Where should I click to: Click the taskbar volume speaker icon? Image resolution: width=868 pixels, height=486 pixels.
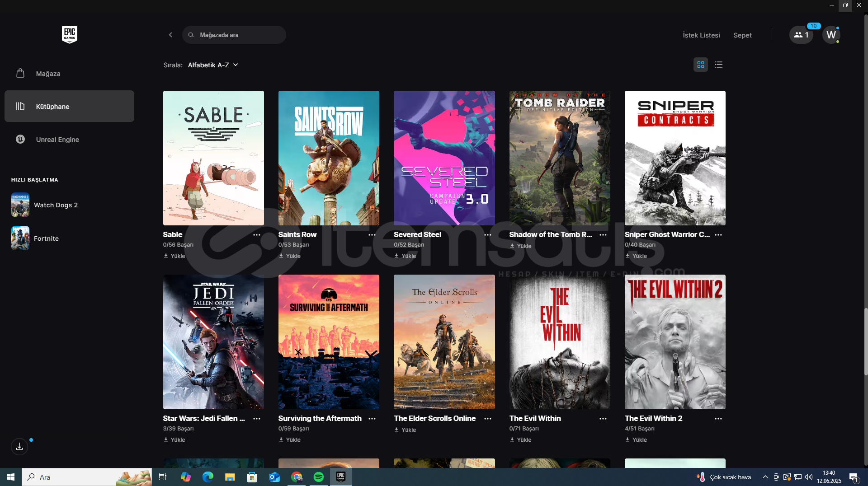(x=809, y=477)
